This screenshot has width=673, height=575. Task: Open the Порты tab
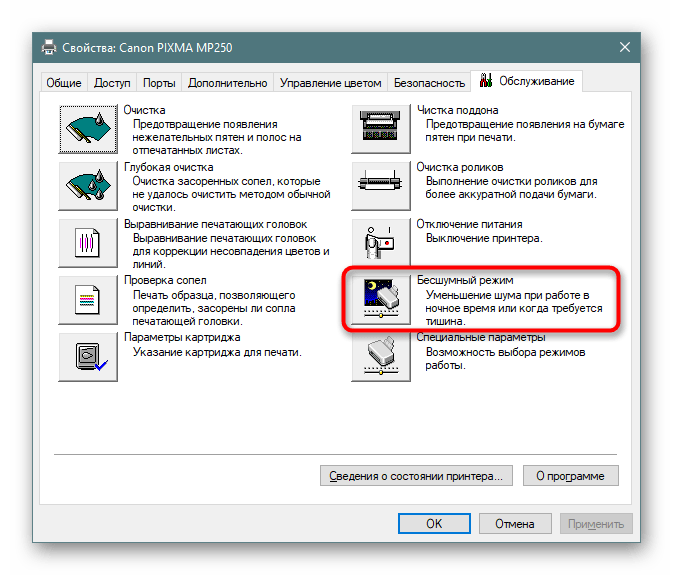[159, 83]
